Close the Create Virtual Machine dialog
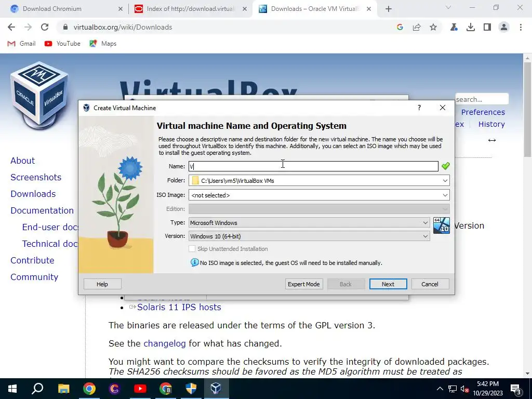This screenshot has width=532, height=399. click(x=443, y=108)
